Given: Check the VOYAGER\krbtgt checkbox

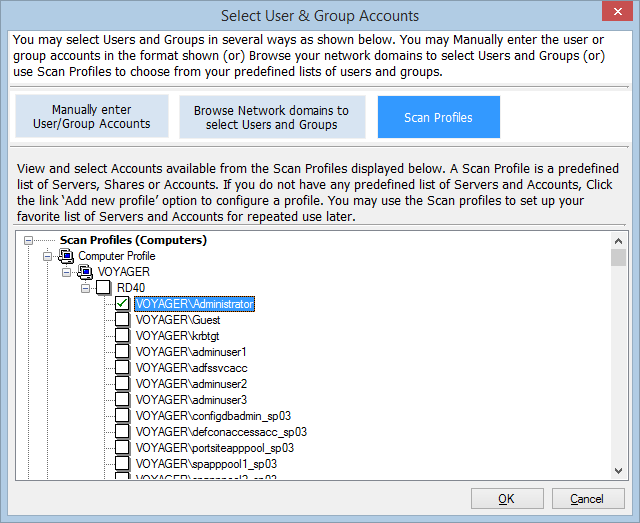Looking at the screenshot, I should [122, 336].
